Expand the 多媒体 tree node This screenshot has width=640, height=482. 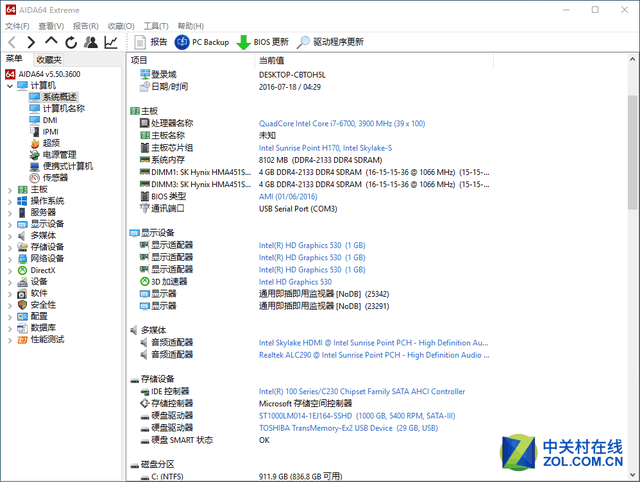10,236
